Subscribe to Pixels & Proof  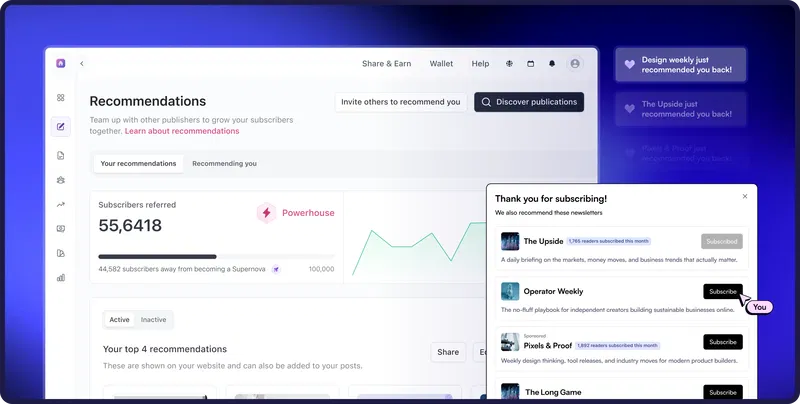(723, 342)
